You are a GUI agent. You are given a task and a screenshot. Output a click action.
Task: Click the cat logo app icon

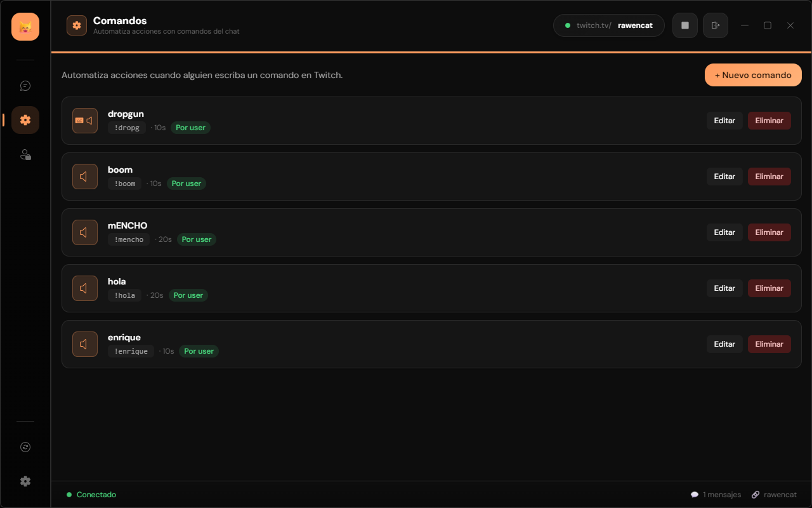(x=25, y=27)
